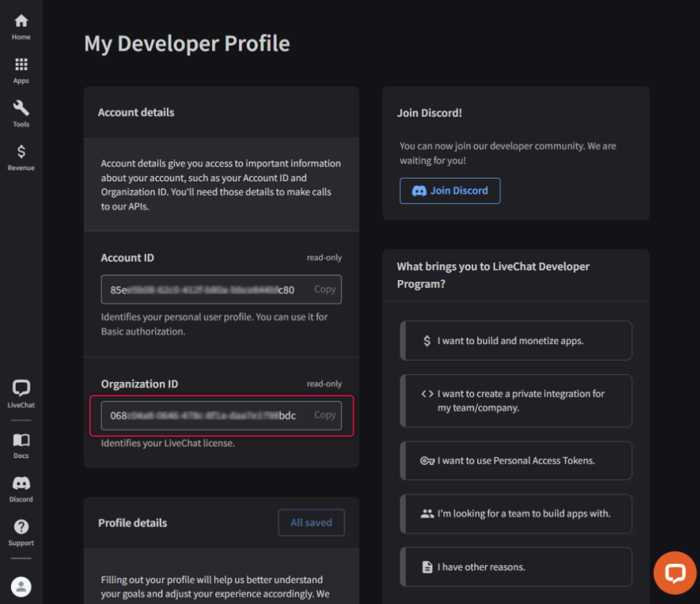The image size is (700, 604).
Task: Select 'looking for a team' option
Action: 516,514
